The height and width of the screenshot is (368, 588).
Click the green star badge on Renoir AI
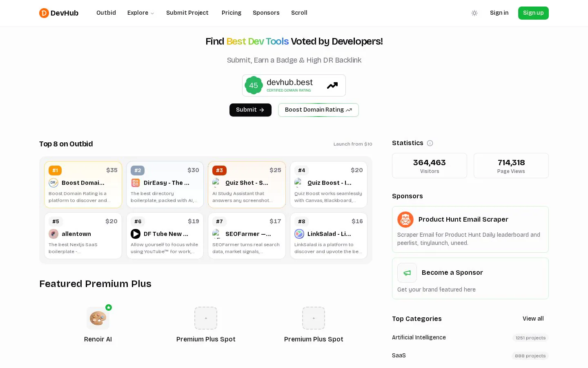(x=109, y=307)
